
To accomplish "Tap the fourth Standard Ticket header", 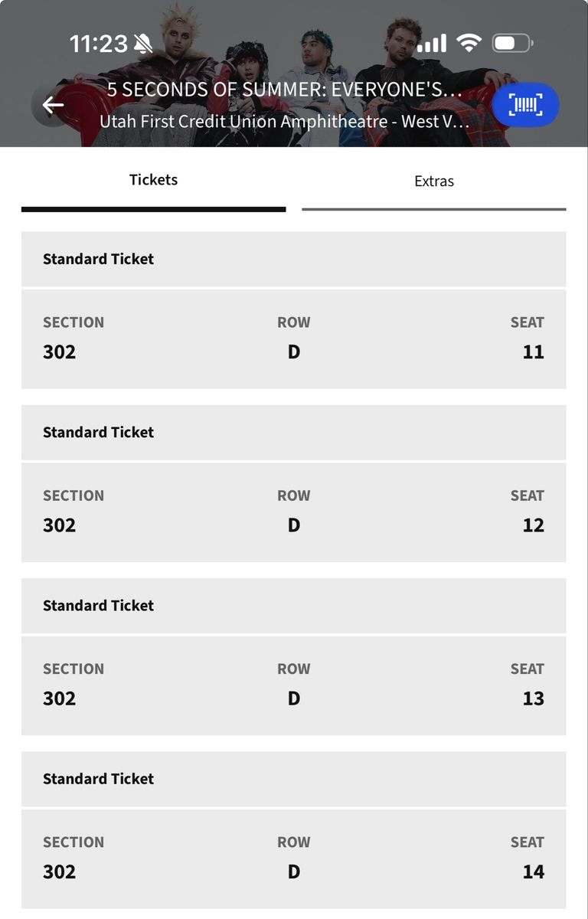I will pos(294,778).
